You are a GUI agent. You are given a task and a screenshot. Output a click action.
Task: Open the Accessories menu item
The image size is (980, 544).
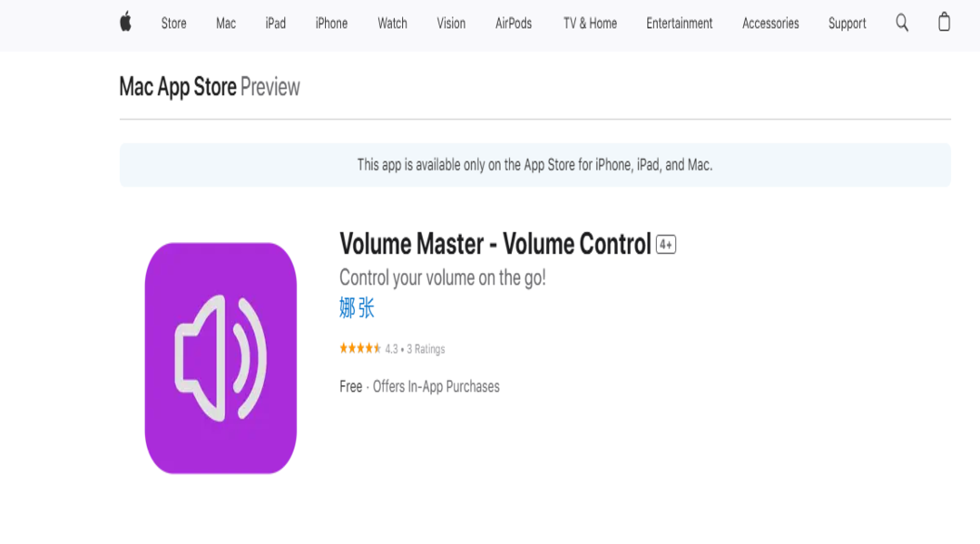(770, 24)
